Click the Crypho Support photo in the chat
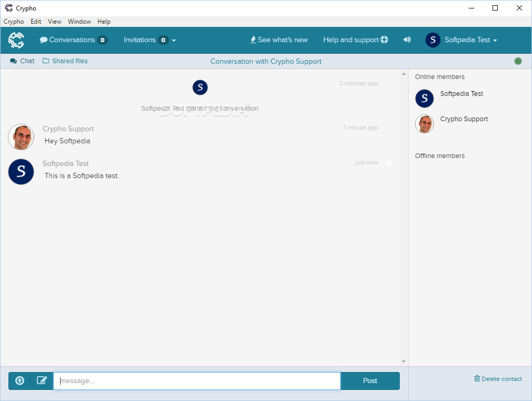Image resolution: width=532 pixels, height=401 pixels. pyautogui.click(x=21, y=137)
